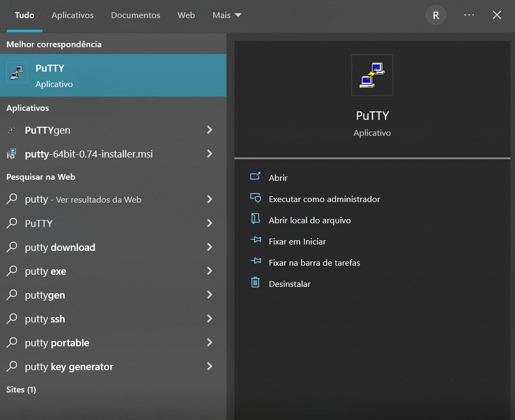Image resolution: width=515 pixels, height=420 pixels.
Task: Click the trash icon next to Desinstalar
Action: point(255,283)
